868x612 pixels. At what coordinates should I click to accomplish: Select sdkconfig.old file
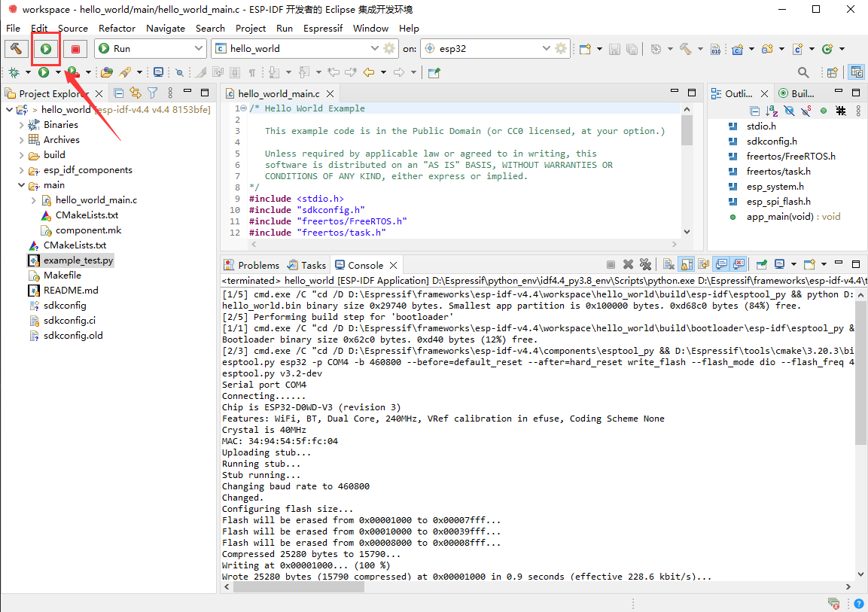coord(73,335)
